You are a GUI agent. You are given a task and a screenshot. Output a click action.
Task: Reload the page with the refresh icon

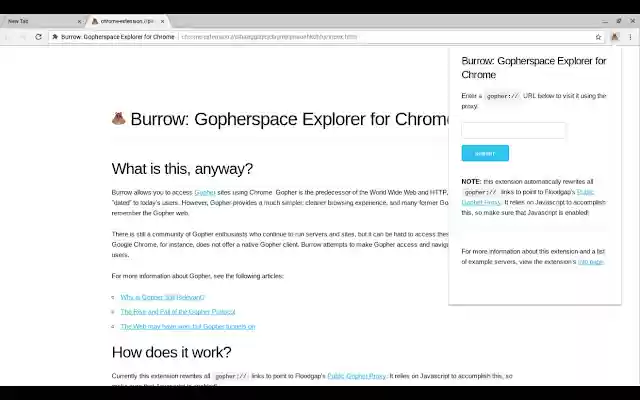[x=38, y=37]
